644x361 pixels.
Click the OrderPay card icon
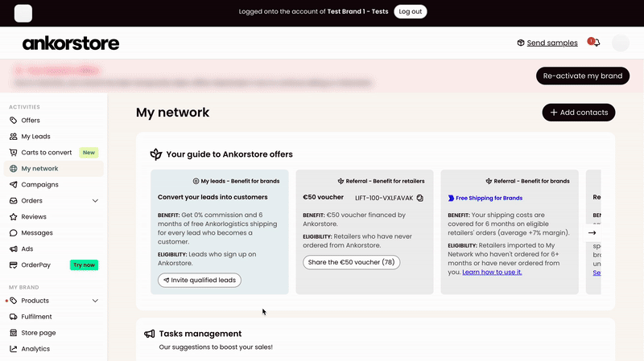pos(13,265)
